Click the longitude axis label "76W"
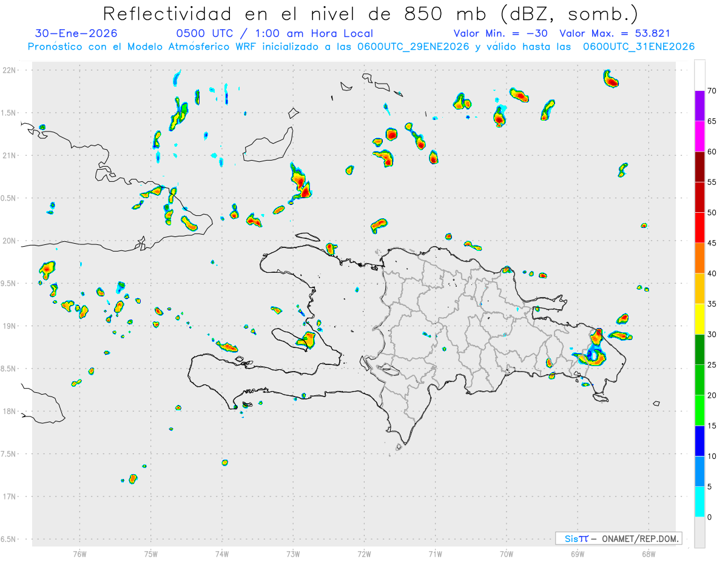Image resolution: width=728 pixels, height=562 pixels. [79, 554]
